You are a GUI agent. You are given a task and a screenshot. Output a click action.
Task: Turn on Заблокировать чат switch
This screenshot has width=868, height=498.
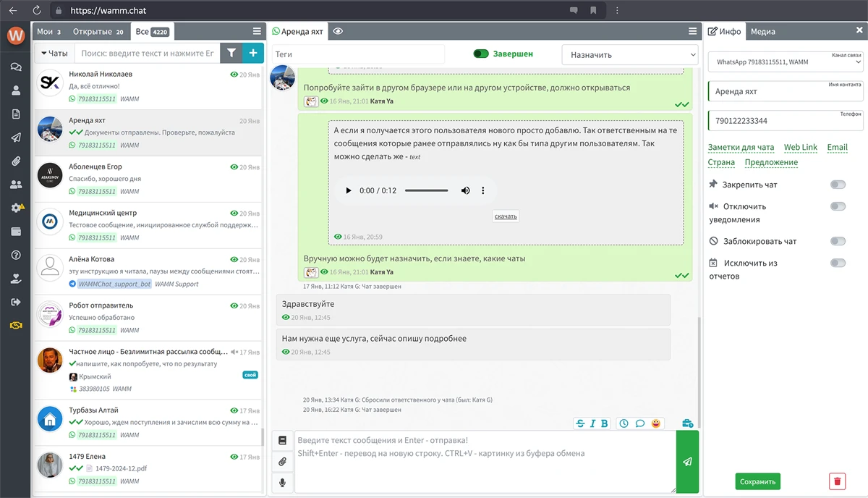[x=838, y=241]
